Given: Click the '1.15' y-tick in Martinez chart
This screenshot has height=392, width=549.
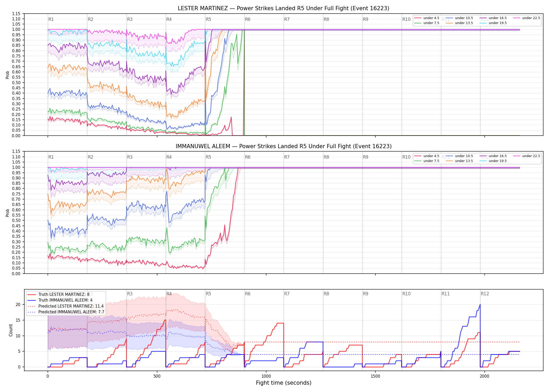Looking at the screenshot, I should tap(16, 14).
